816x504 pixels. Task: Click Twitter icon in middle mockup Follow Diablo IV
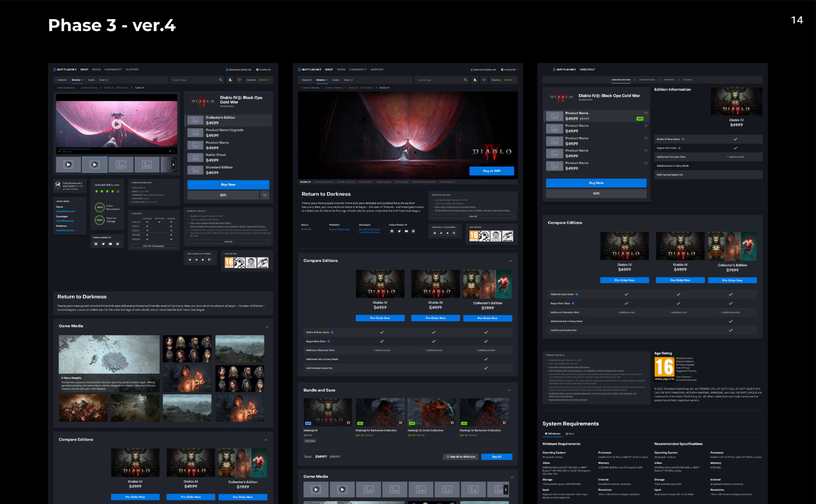pyautogui.click(x=399, y=231)
